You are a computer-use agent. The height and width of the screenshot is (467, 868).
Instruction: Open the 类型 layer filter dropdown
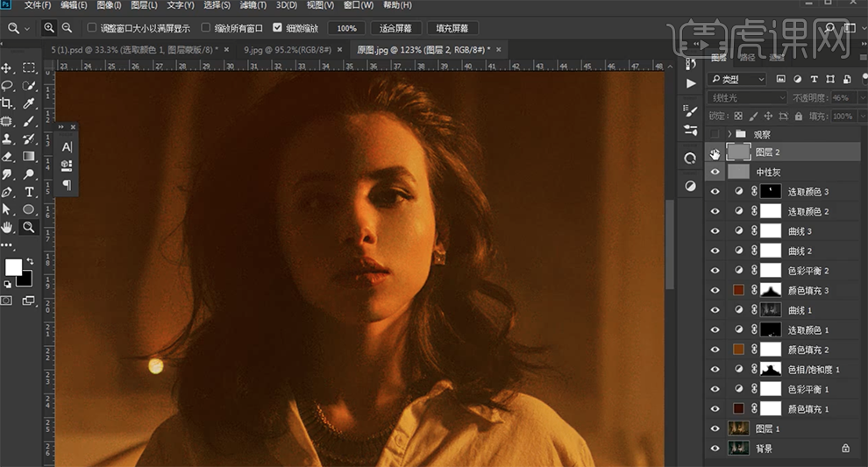tap(737, 80)
